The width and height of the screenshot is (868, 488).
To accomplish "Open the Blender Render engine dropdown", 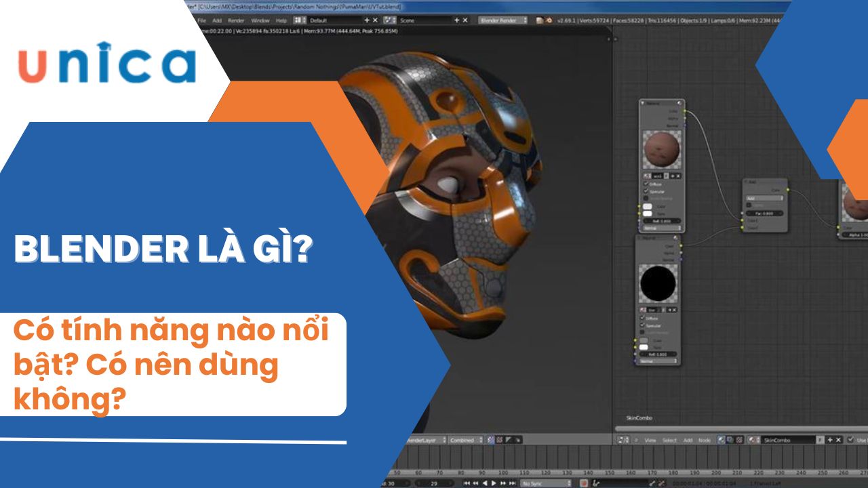I will click(x=503, y=20).
